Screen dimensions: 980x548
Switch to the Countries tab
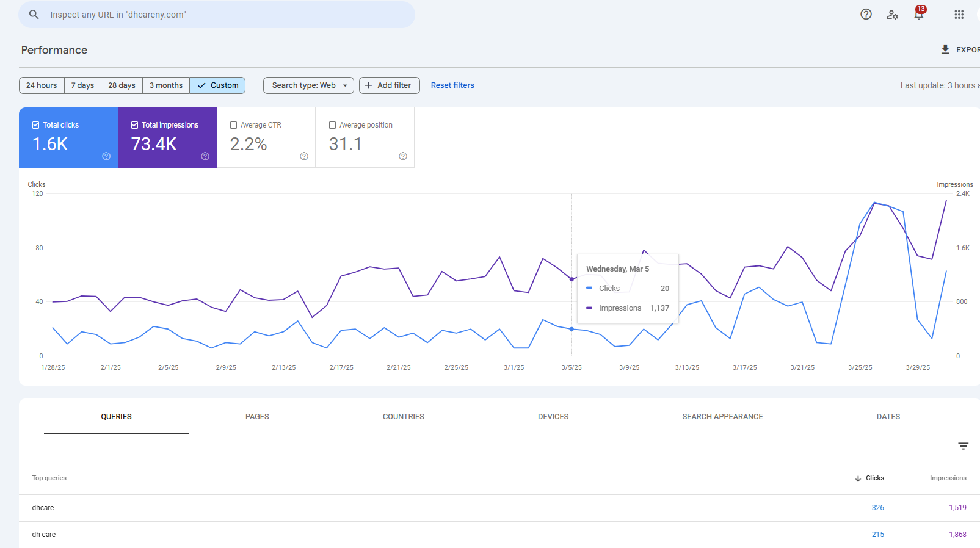[x=403, y=417]
